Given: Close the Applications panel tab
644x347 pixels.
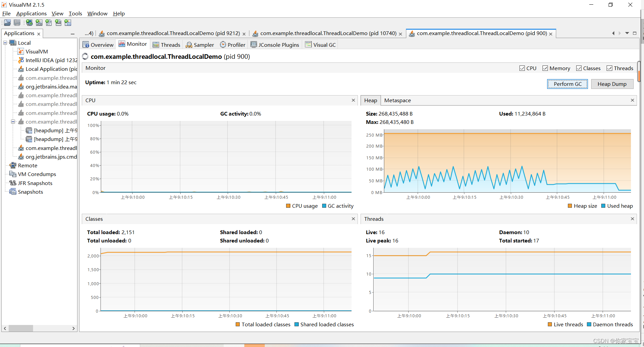Looking at the screenshot, I should 39,34.
